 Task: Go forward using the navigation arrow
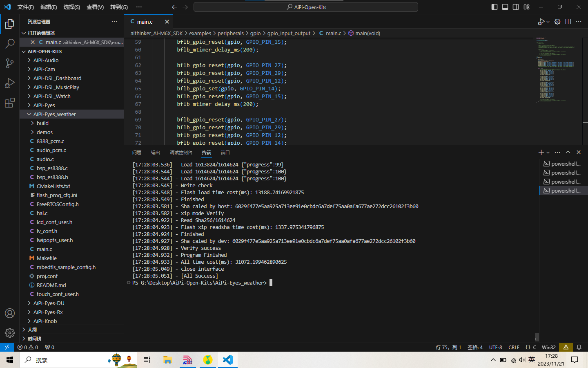click(x=185, y=7)
